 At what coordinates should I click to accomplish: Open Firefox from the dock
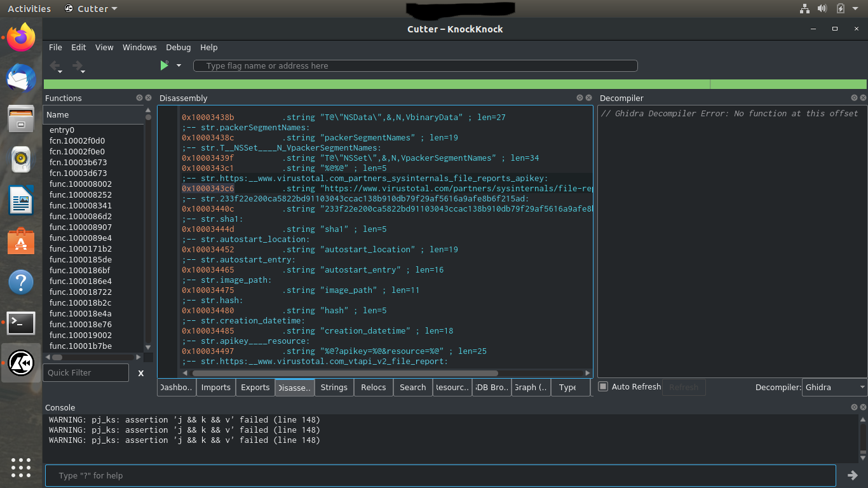[21, 38]
